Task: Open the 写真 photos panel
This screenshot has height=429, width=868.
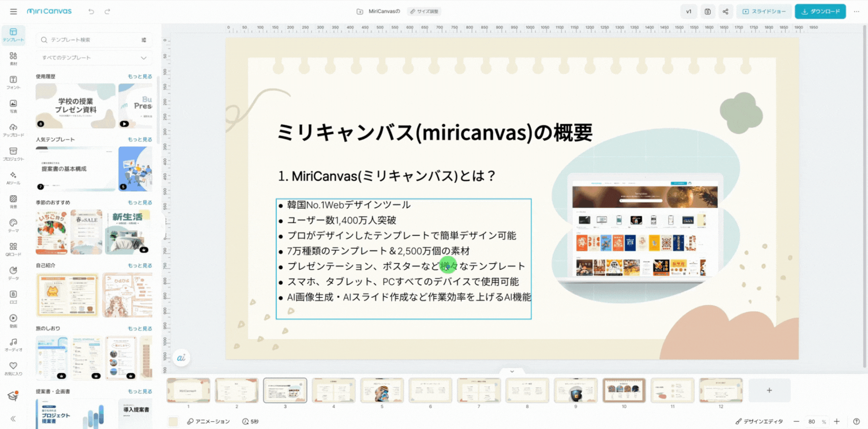Action: 13,107
